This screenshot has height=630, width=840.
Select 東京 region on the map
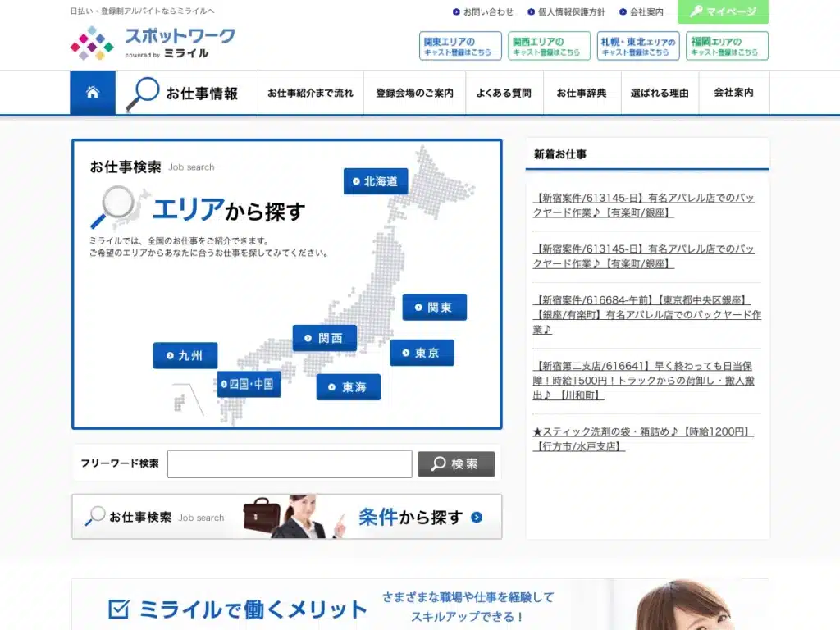(x=422, y=353)
